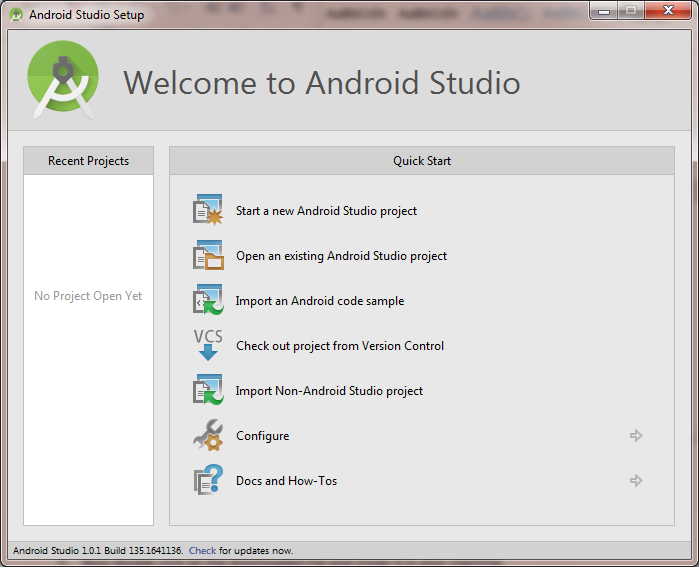Click the open existing project folder icon
The width and height of the screenshot is (699, 567).
(x=208, y=255)
